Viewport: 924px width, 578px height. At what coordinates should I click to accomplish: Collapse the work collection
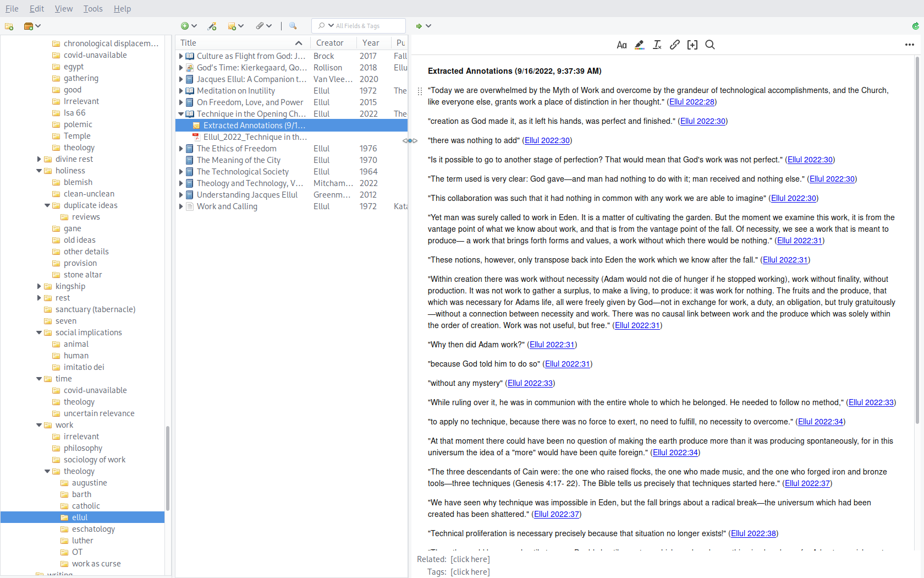[39, 425]
